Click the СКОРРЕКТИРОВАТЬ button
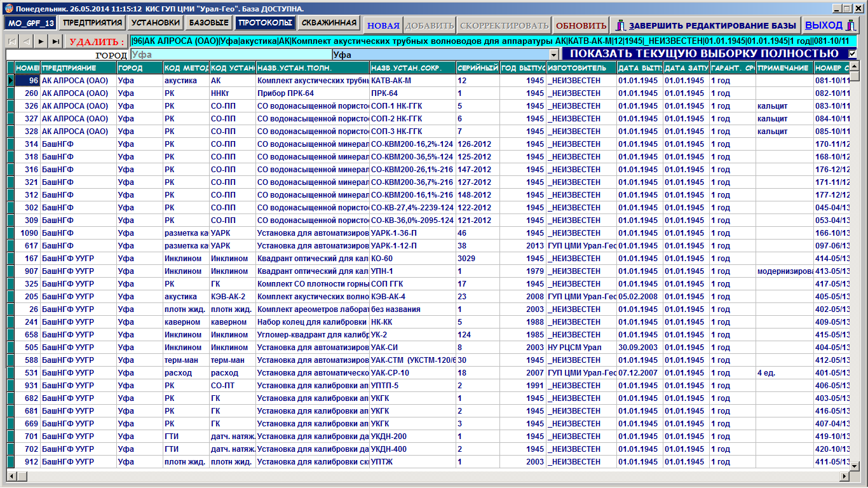Viewport: 868px width, 488px height. [504, 25]
